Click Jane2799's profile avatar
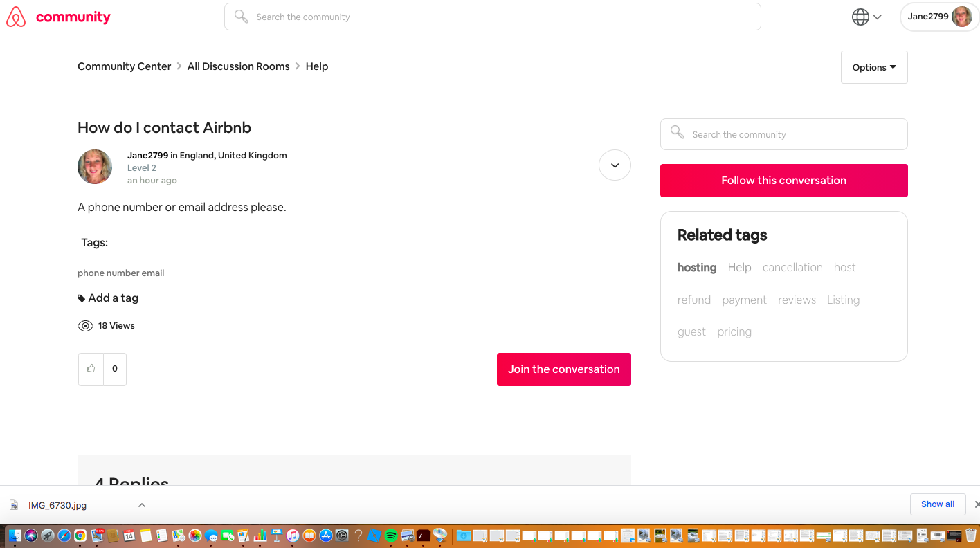The width and height of the screenshot is (980, 548). point(94,167)
